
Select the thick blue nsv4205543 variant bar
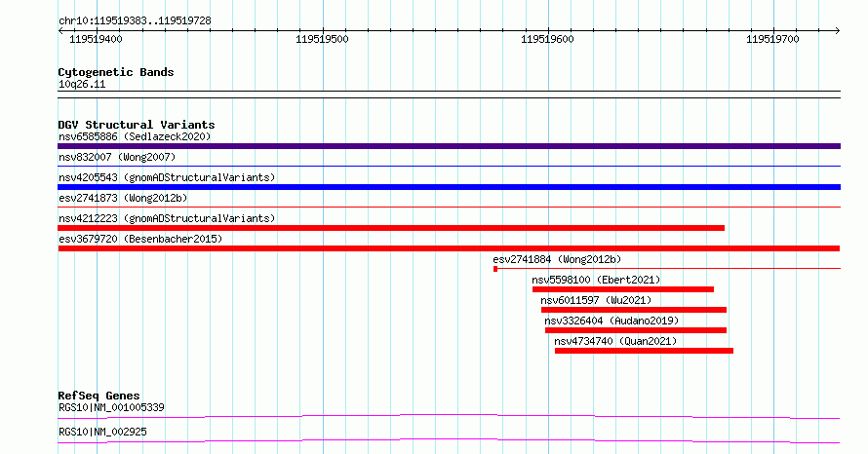click(x=449, y=187)
